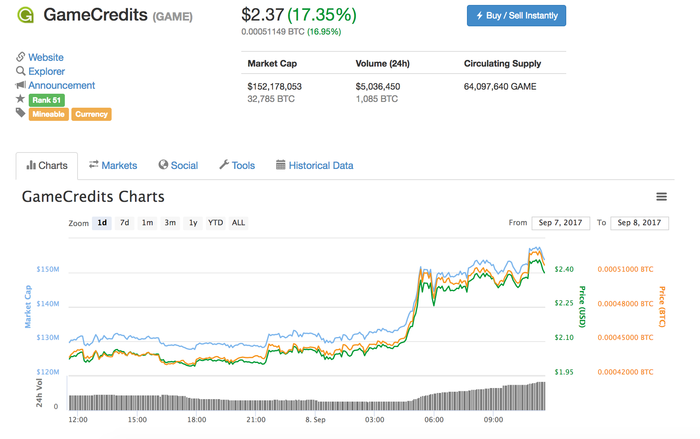Click the megaphone icon beside Announcement
This screenshot has height=439, width=700.
coord(21,85)
